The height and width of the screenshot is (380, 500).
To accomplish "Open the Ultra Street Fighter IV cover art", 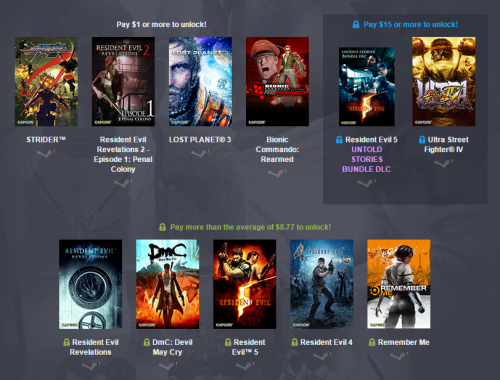I will tap(444, 82).
